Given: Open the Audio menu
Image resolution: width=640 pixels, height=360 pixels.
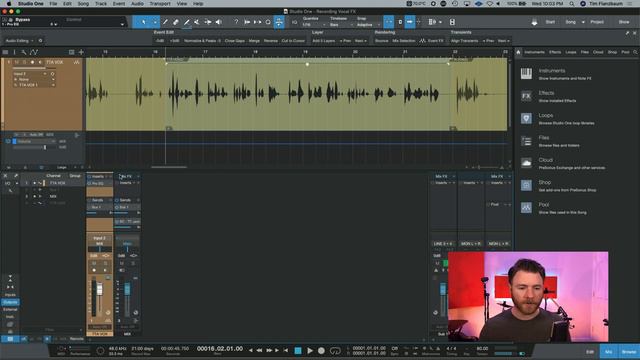Looking at the screenshot, I should coord(137,4).
